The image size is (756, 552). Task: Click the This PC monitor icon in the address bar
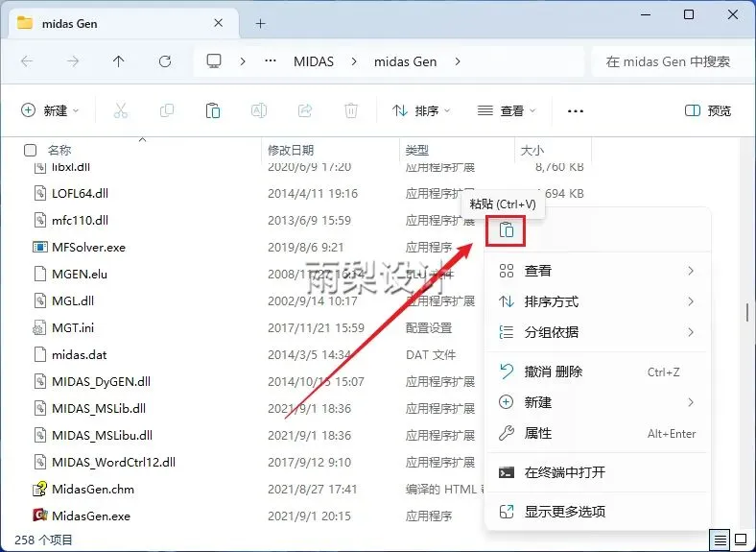pyautogui.click(x=214, y=61)
